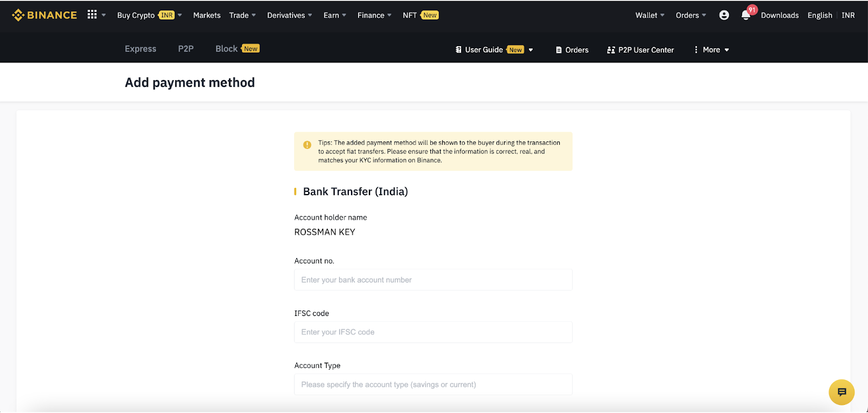Expand the Wallet dropdown menu
The height and width of the screenshot is (413, 868).
(x=650, y=15)
